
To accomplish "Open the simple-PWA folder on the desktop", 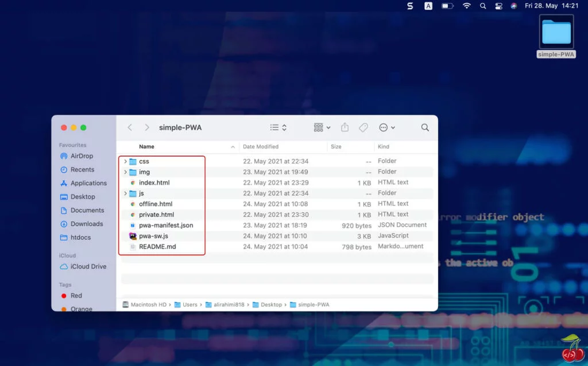I will (556, 33).
